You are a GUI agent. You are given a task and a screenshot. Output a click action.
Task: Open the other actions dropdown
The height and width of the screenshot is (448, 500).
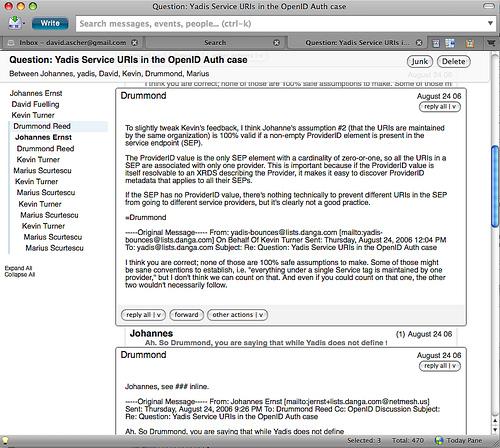point(237,315)
